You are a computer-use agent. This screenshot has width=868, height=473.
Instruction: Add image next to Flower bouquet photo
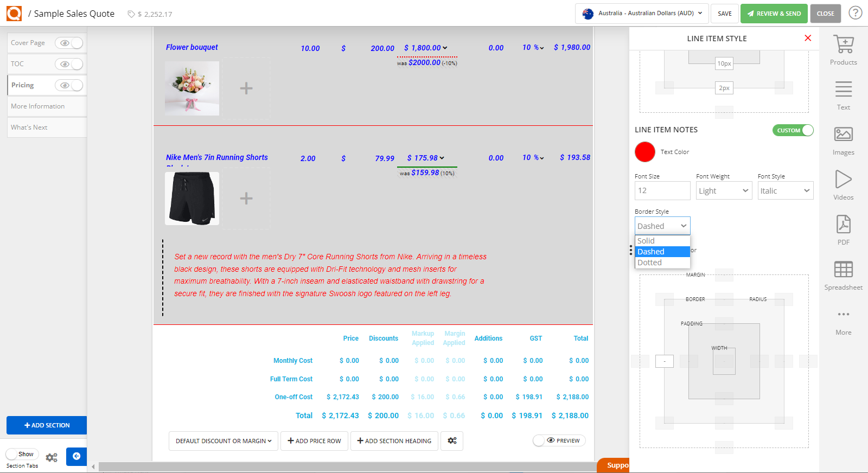point(246,88)
